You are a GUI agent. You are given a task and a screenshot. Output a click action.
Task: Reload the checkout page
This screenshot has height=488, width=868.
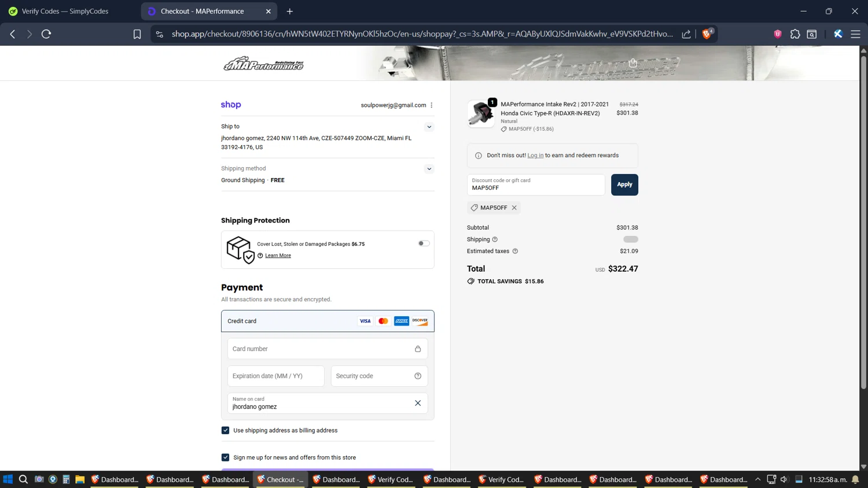point(46,34)
